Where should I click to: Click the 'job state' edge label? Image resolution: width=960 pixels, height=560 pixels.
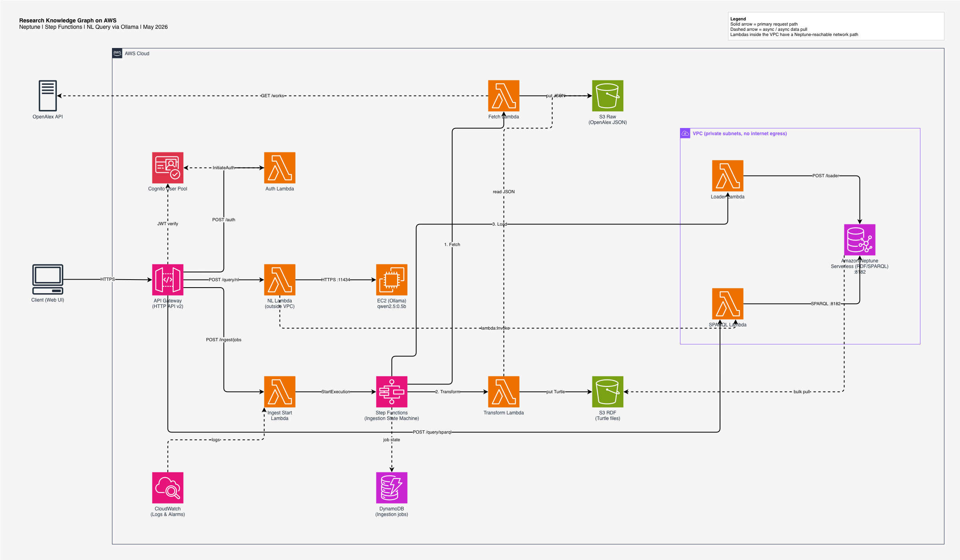tap(392, 440)
